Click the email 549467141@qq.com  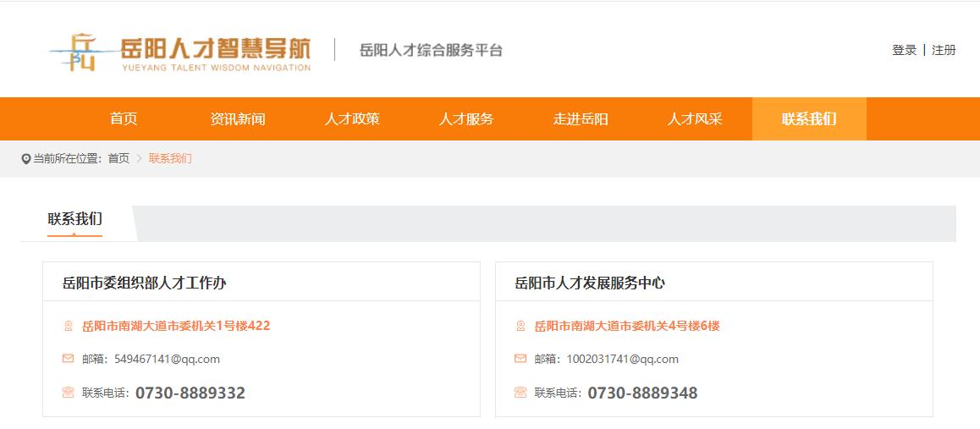[167, 359]
